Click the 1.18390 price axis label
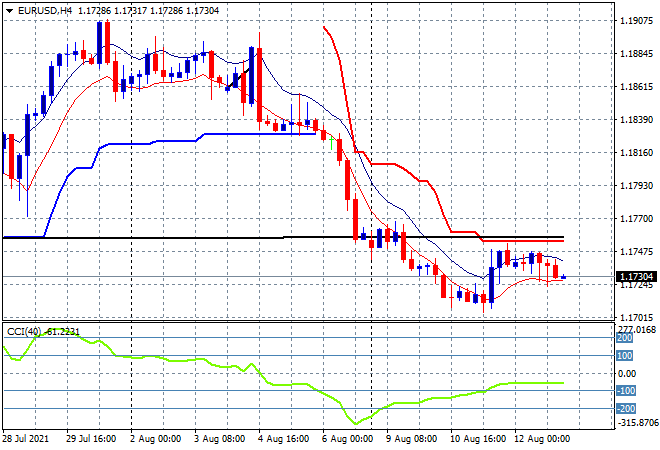Screen dimensions: 660x450 (637, 120)
